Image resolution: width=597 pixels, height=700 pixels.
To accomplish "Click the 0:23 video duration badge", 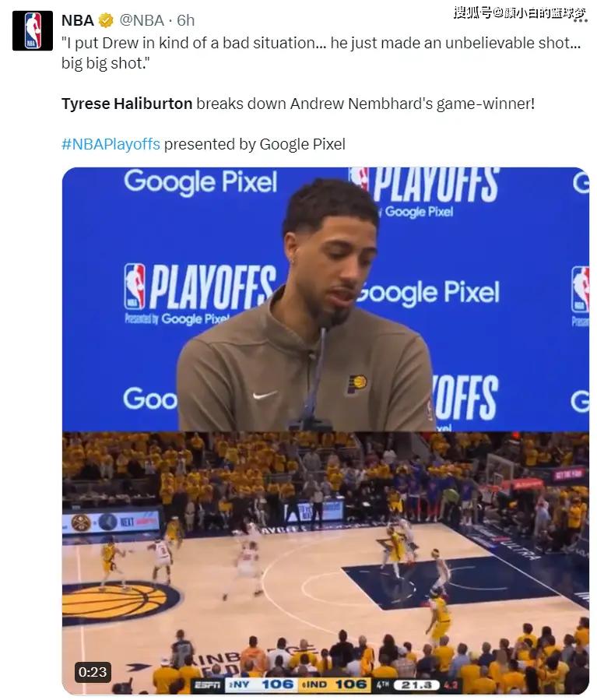I will (93, 671).
